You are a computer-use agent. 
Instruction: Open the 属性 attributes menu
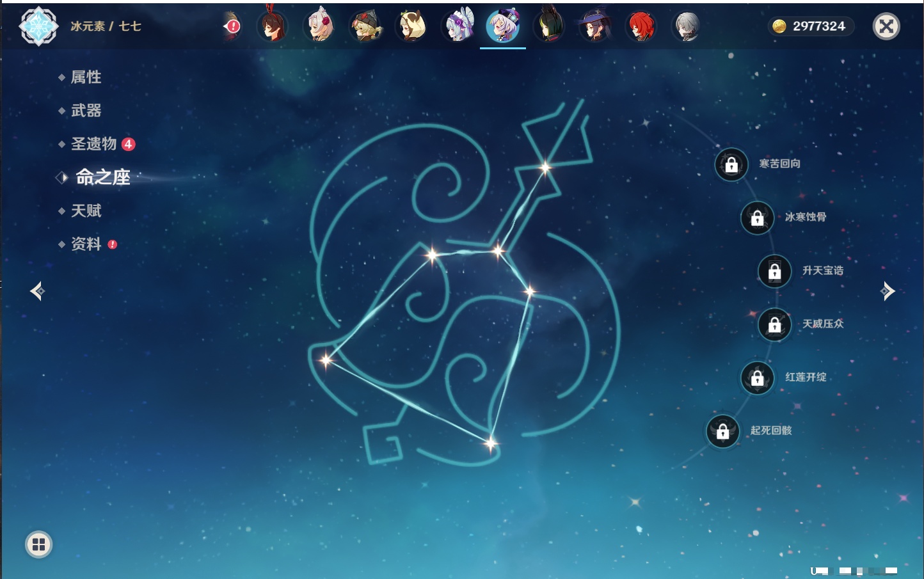tap(86, 77)
